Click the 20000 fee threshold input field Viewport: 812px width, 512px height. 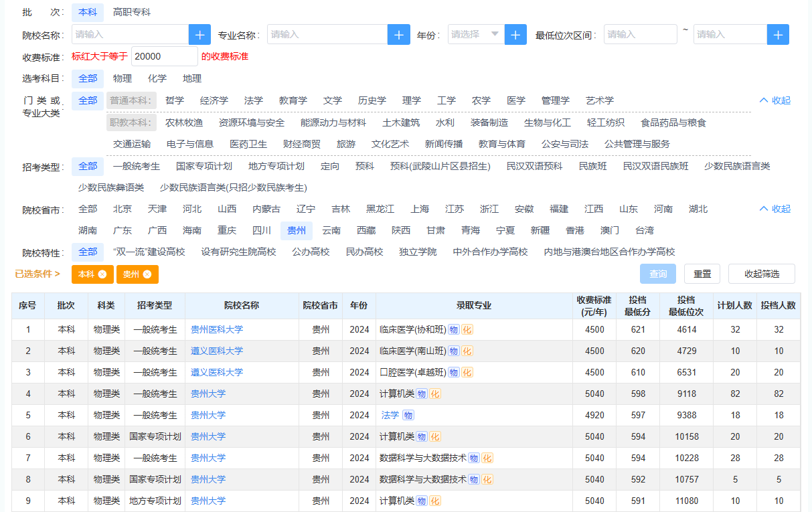[164, 56]
